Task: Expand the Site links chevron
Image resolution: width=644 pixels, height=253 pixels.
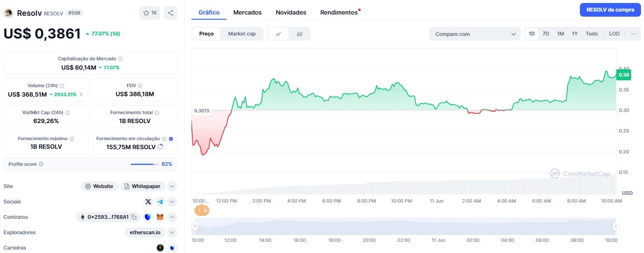Action: (172, 186)
